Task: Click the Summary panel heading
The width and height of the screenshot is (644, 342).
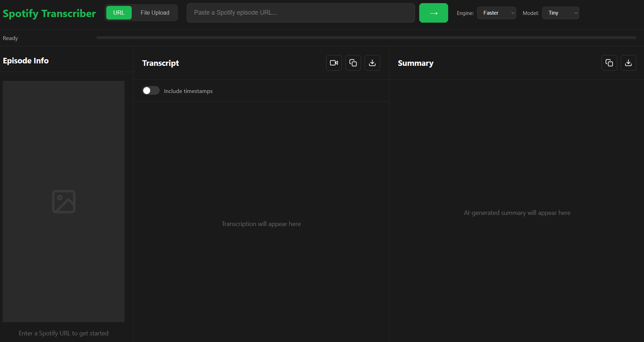Action: (415, 63)
